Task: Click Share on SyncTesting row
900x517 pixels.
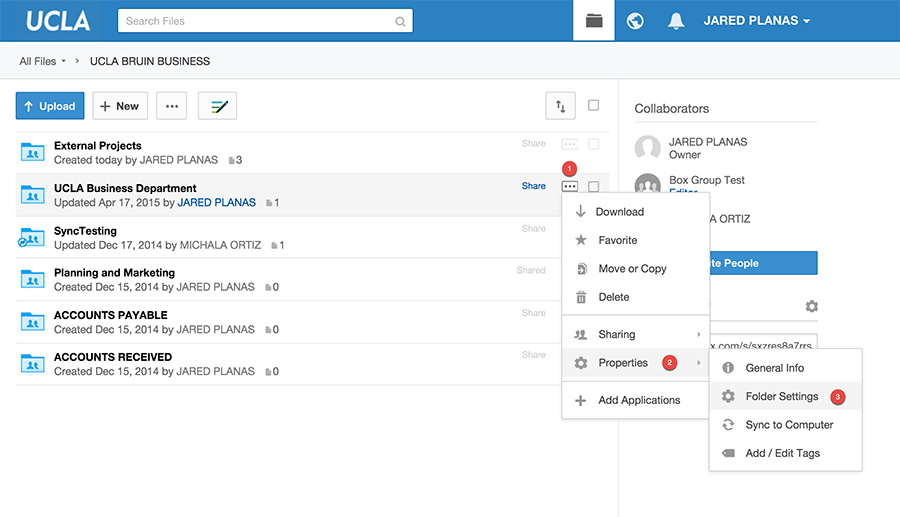Action: (534, 228)
